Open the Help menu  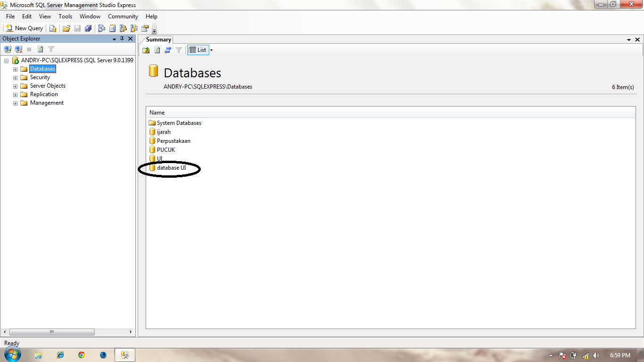(x=151, y=16)
